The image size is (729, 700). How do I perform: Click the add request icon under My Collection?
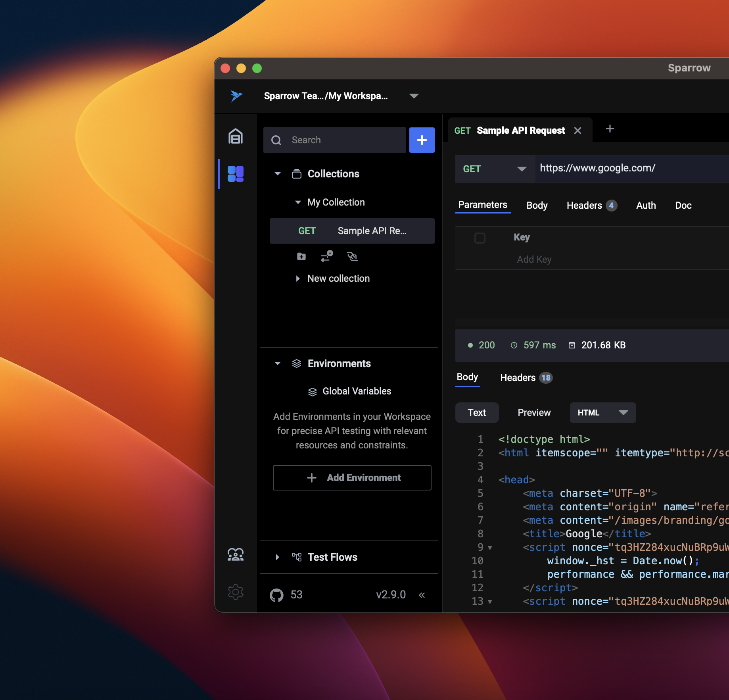[x=327, y=257]
